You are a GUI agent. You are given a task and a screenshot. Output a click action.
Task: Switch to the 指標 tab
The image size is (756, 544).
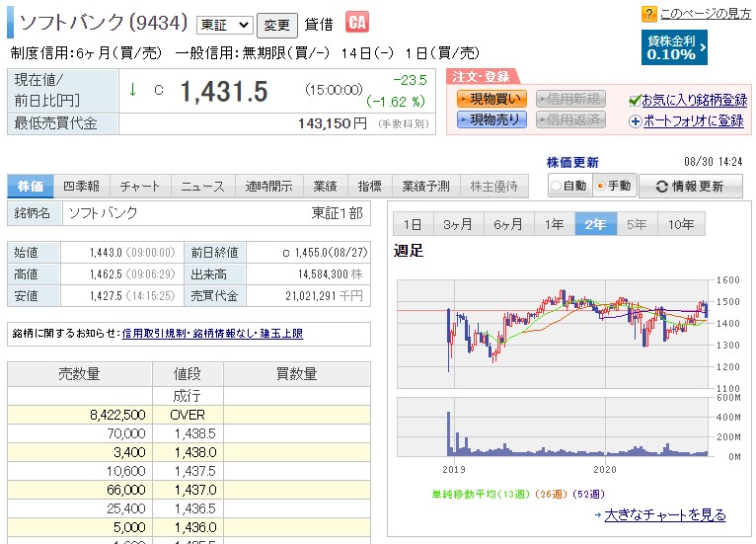[x=369, y=187]
